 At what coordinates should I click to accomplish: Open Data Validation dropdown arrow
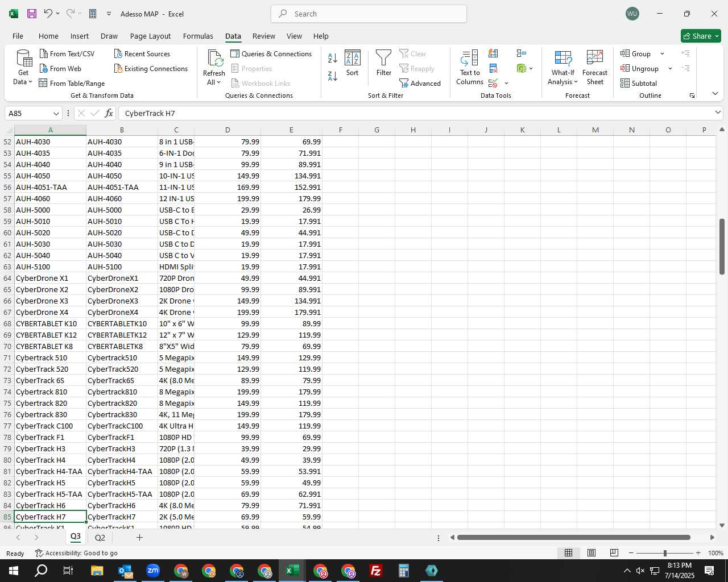(x=506, y=83)
